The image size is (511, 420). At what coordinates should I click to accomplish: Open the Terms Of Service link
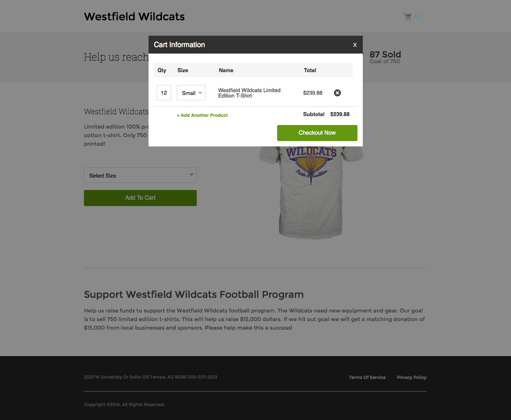coord(367,377)
